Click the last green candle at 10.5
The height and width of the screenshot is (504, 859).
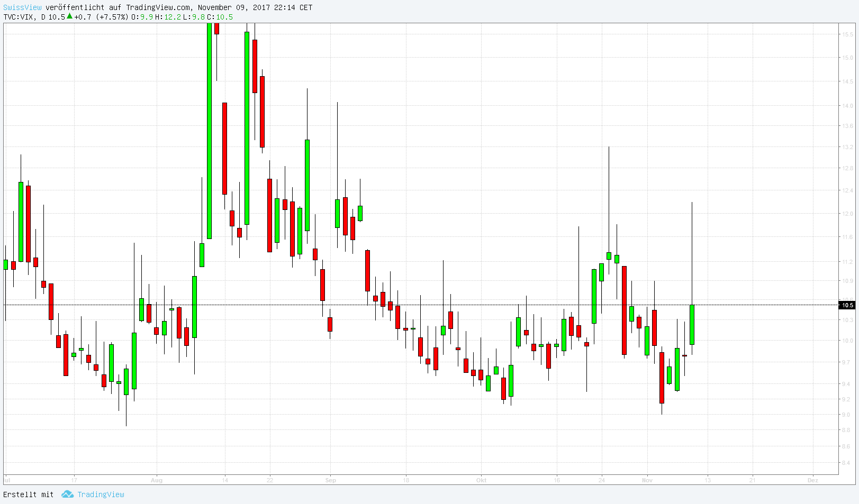[692, 325]
